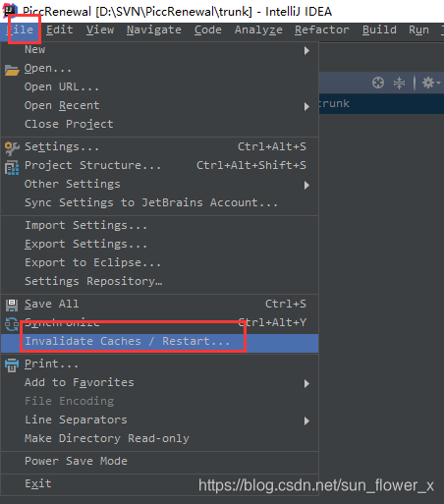This screenshot has width=444, height=504.
Task: Select Save All
Action: [159, 305]
